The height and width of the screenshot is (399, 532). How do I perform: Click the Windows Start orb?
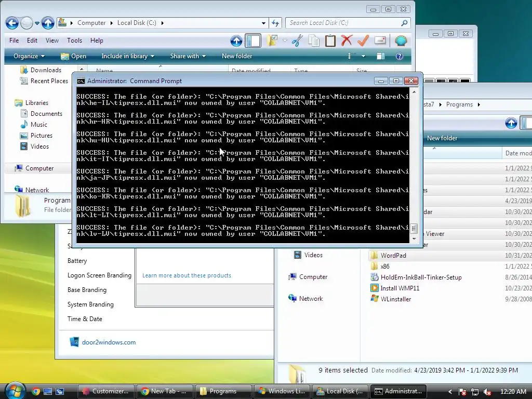click(x=15, y=390)
